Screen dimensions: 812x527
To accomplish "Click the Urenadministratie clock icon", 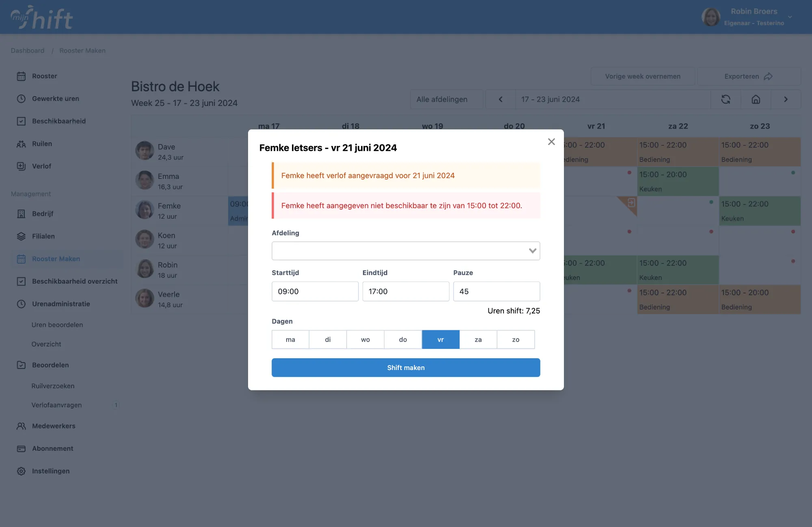I will (x=21, y=304).
